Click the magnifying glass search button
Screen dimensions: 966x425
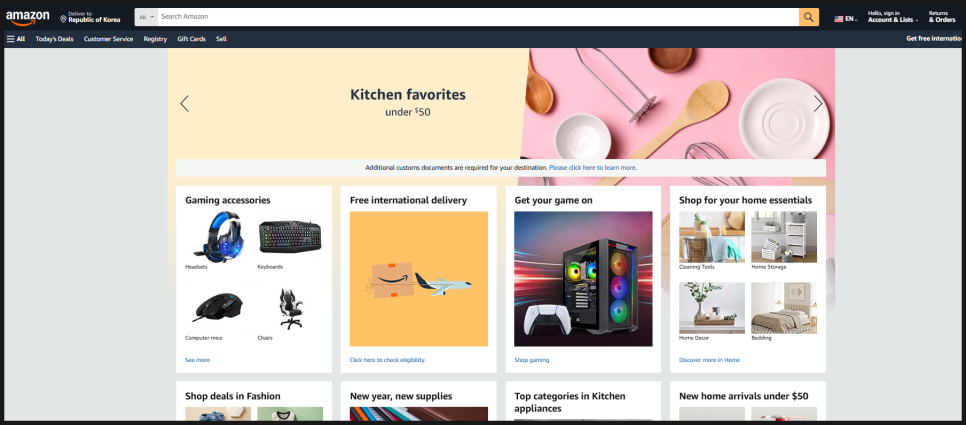click(x=809, y=17)
